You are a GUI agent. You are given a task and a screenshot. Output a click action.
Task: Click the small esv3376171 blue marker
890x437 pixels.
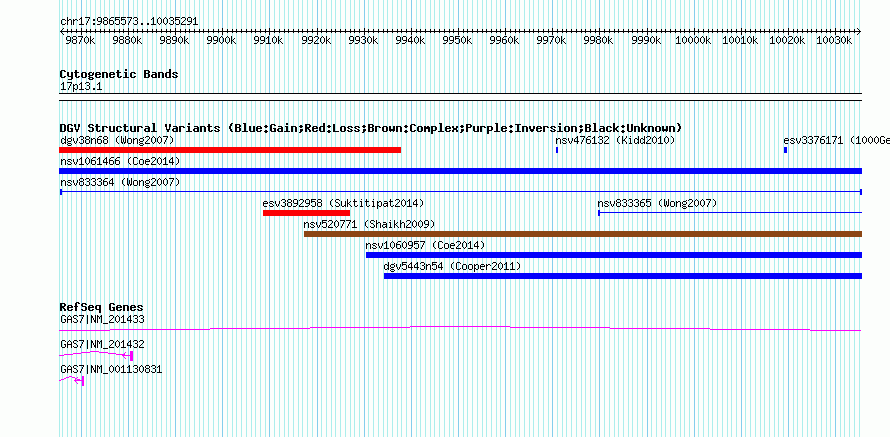click(785, 150)
